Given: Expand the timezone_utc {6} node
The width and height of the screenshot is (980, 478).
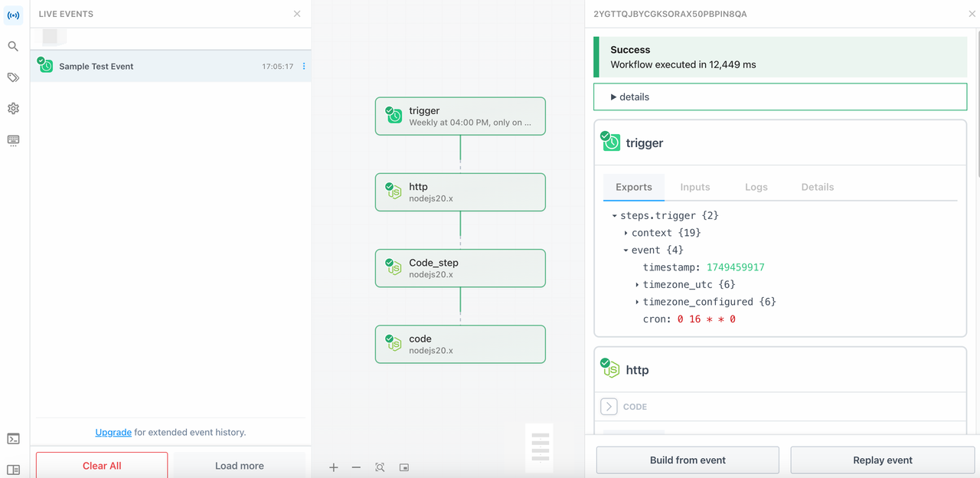Looking at the screenshot, I should tap(637, 285).
